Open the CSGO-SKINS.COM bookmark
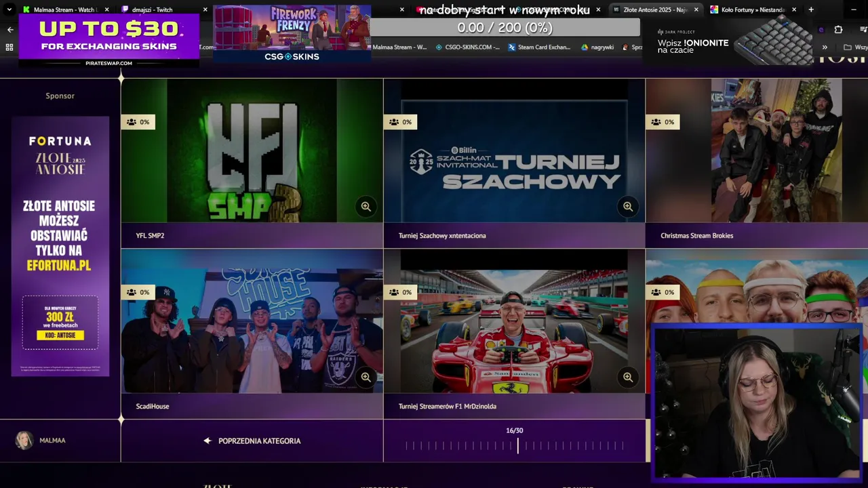This screenshot has height=488, width=868. click(x=468, y=47)
